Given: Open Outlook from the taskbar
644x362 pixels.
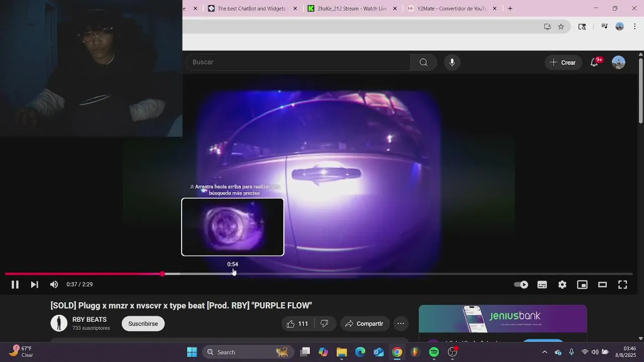Looking at the screenshot, I should [x=379, y=352].
